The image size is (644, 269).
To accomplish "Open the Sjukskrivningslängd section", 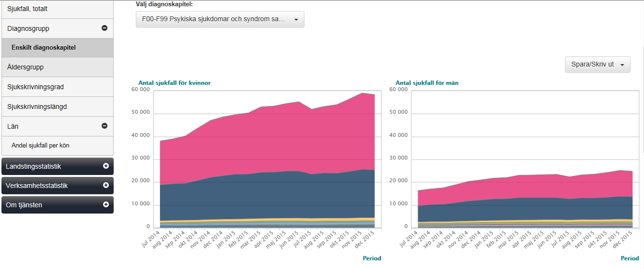I will (57, 107).
